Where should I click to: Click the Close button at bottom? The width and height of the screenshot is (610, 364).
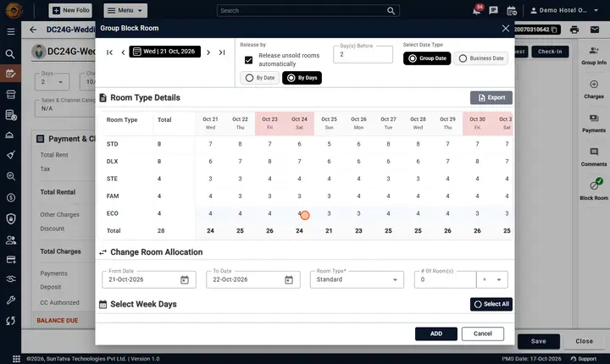click(585, 341)
